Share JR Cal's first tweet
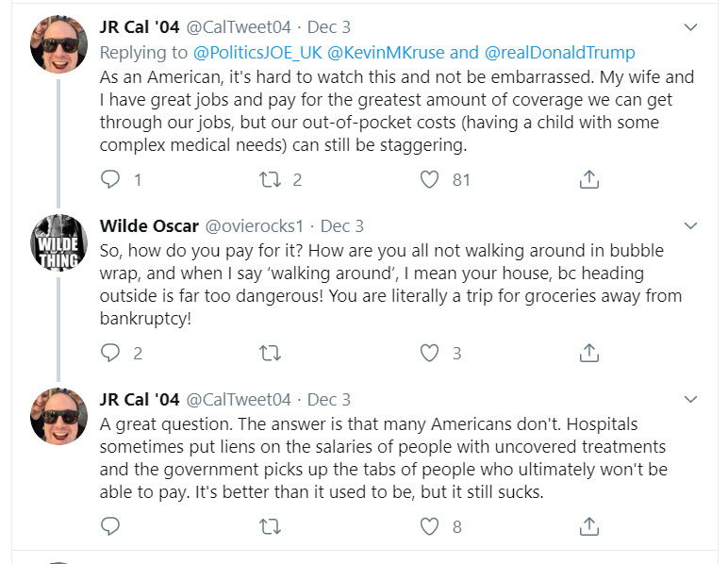Screen dimensions: 728x564 point(588,178)
